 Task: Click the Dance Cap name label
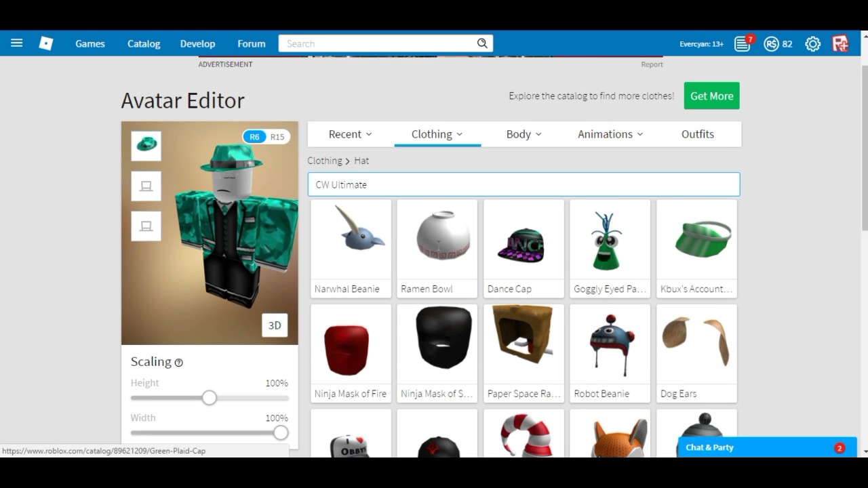[509, 289]
